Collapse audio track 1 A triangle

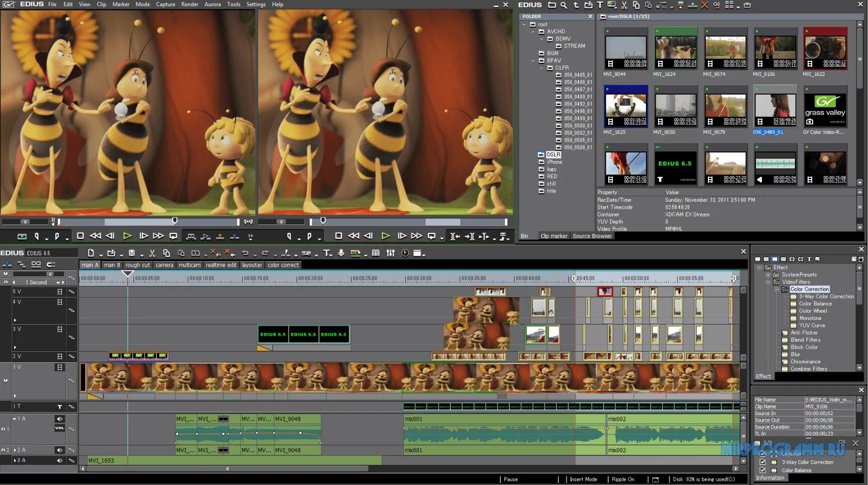[x=15, y=419]
